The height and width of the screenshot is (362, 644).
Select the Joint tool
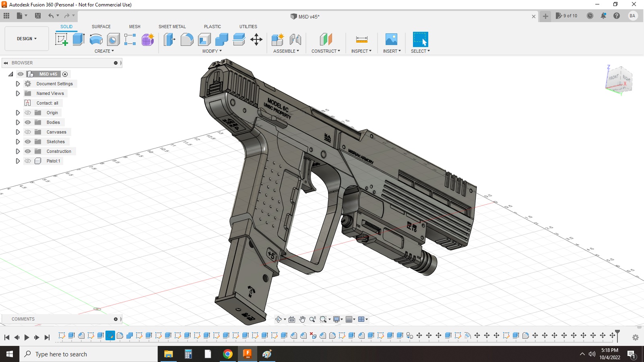[x=295, y=39]
